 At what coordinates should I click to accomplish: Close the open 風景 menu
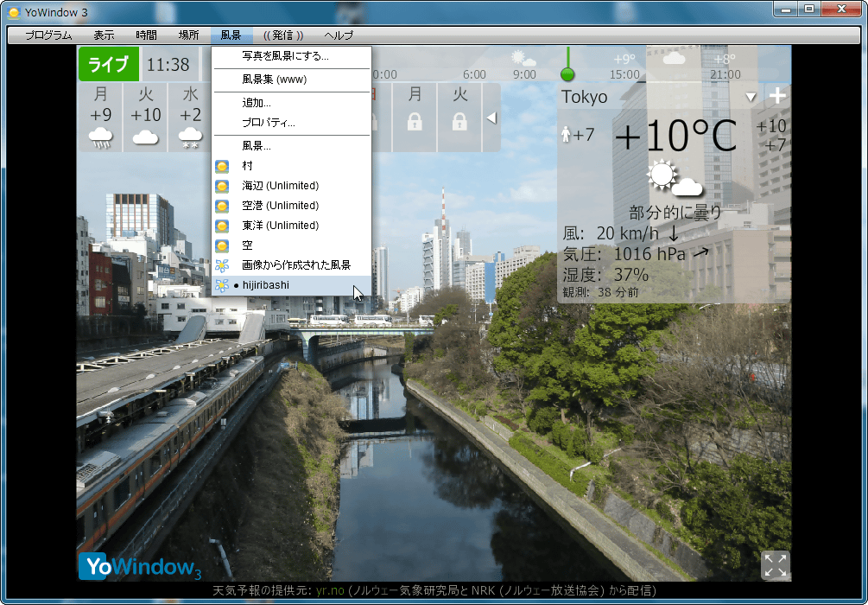[231, 35]
